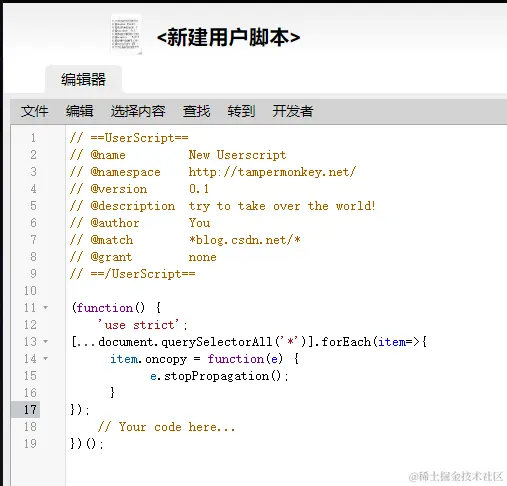Click the match value '*blog.csdn.net/*'
This screenshot has height=486, width=507.
coord(245,240)
